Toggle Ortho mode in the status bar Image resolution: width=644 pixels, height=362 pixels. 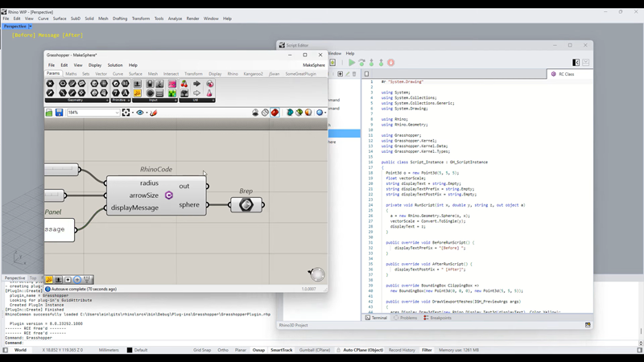pos(223,350)
